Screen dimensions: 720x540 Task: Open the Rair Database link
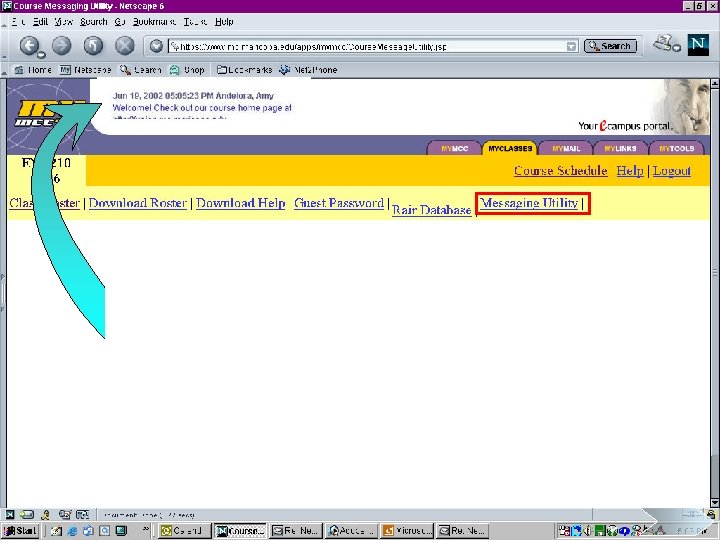[x=432, y=210]
